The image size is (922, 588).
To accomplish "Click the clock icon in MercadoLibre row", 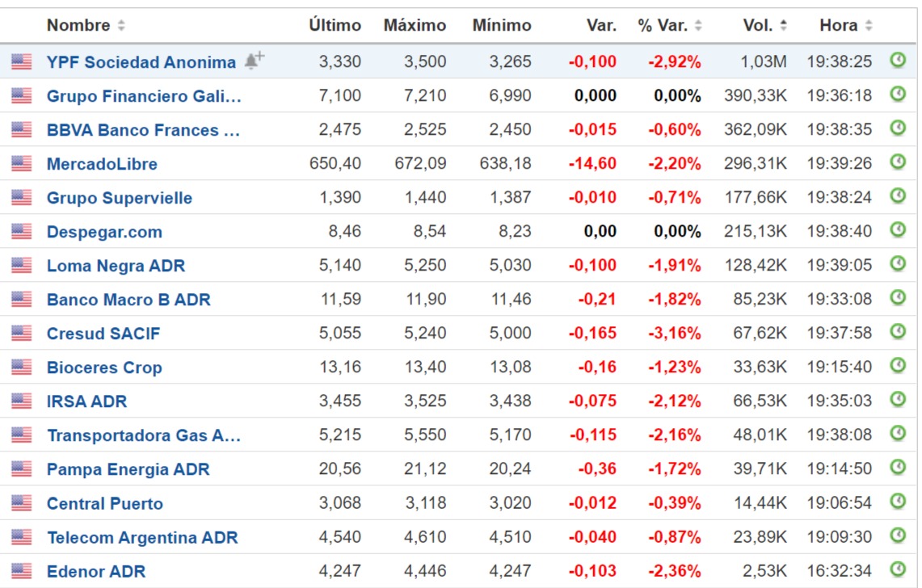I will [897, 162].
